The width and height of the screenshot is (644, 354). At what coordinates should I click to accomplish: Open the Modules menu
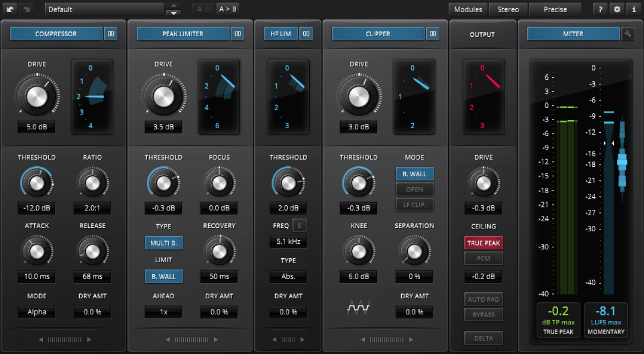[468, 9]
